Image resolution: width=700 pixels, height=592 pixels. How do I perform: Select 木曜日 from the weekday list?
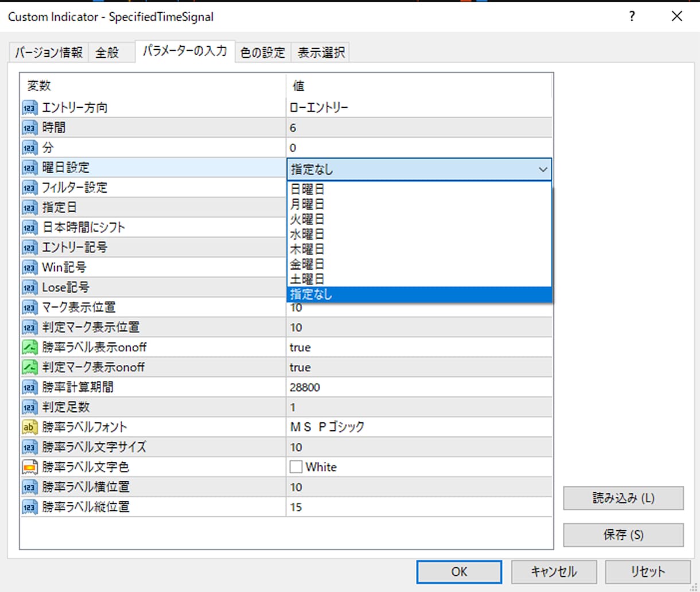[x=419, y=249]
